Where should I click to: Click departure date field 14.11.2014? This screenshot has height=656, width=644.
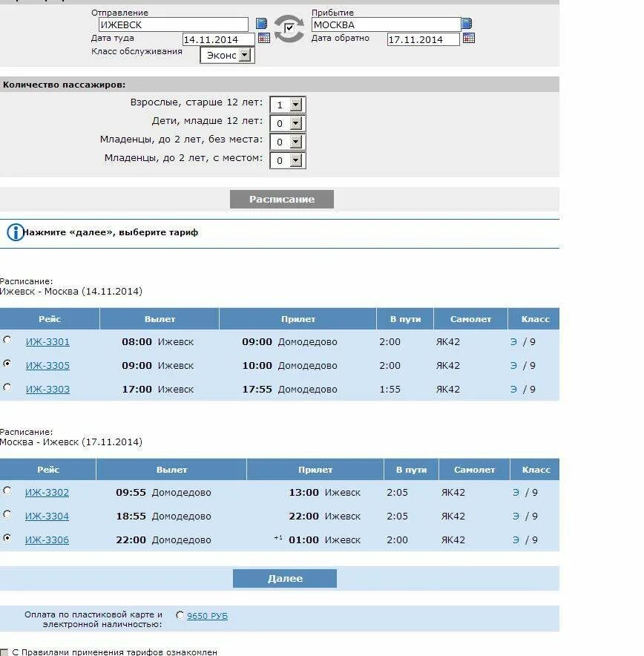219,40
